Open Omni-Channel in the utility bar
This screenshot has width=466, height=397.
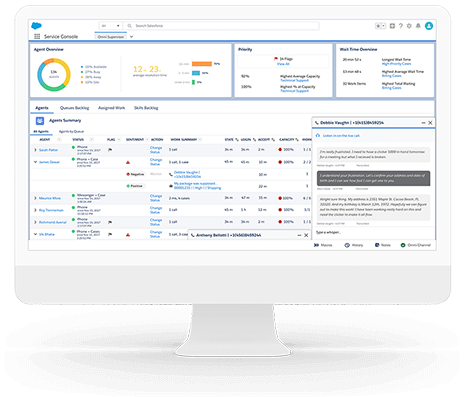[416, 245]
